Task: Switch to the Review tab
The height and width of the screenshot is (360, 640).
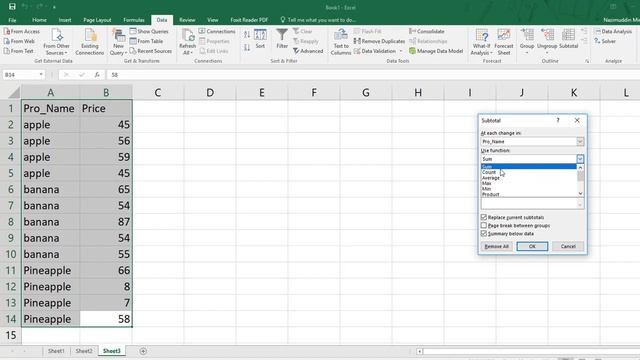Action: click(187, 20)
